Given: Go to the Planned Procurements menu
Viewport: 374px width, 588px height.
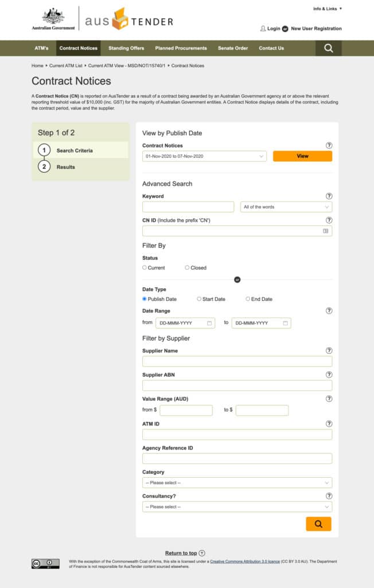Looking at the screenshot, I should [181, 48].
